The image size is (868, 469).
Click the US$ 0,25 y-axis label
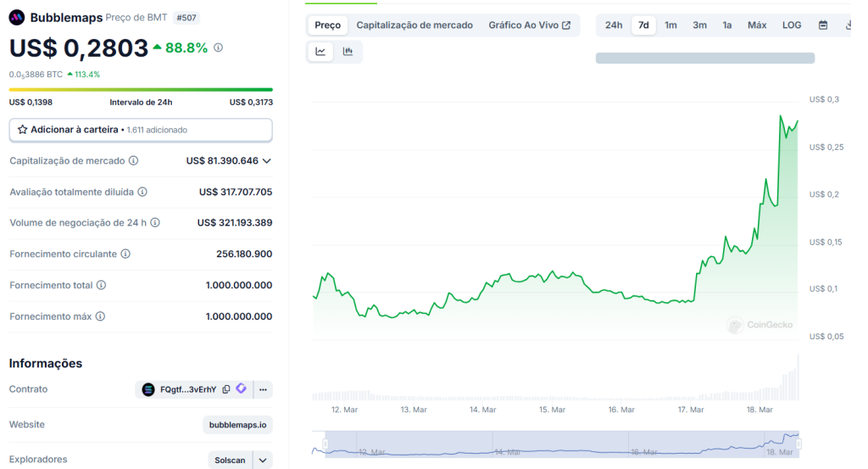point(826,147)
